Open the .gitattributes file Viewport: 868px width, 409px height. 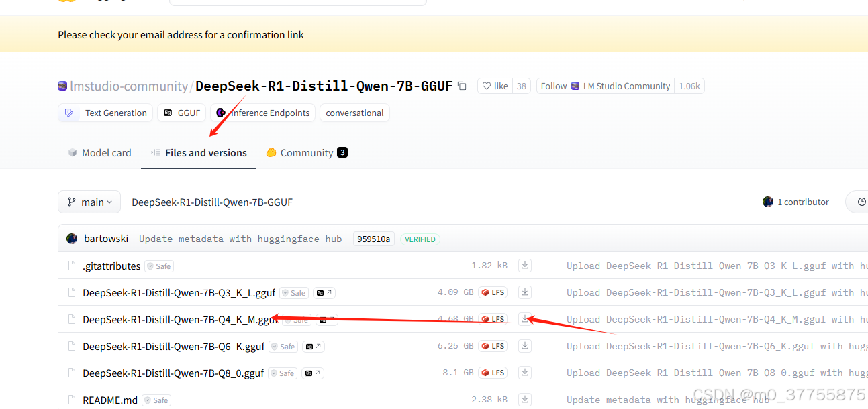(x=111, y=266)
